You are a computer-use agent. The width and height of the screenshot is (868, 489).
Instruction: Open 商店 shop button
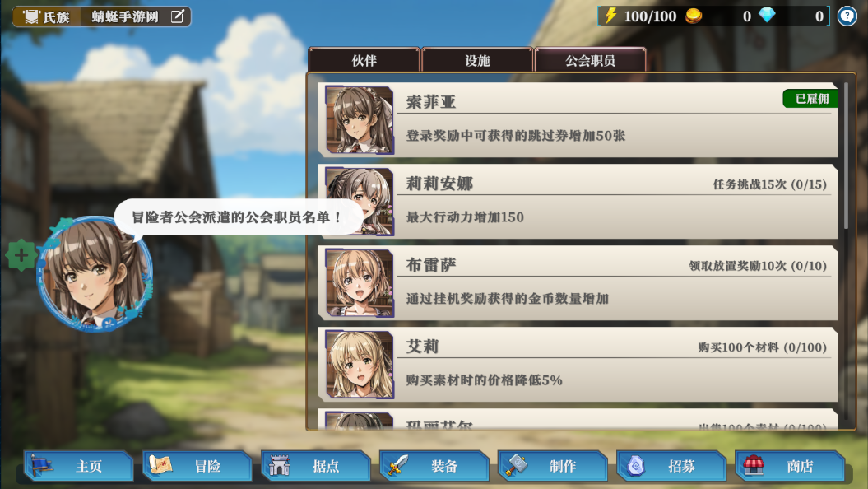[789, 466]
